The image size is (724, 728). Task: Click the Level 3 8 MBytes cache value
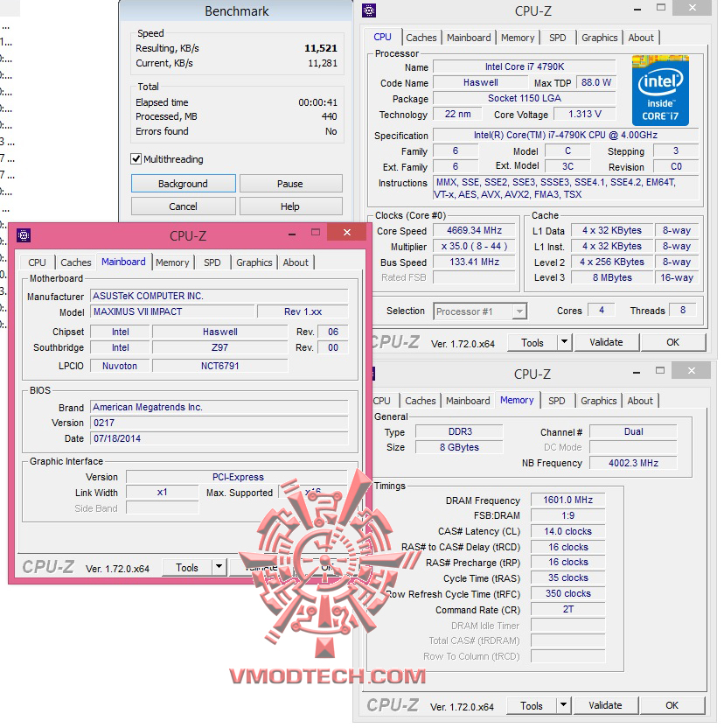[612, 277]
